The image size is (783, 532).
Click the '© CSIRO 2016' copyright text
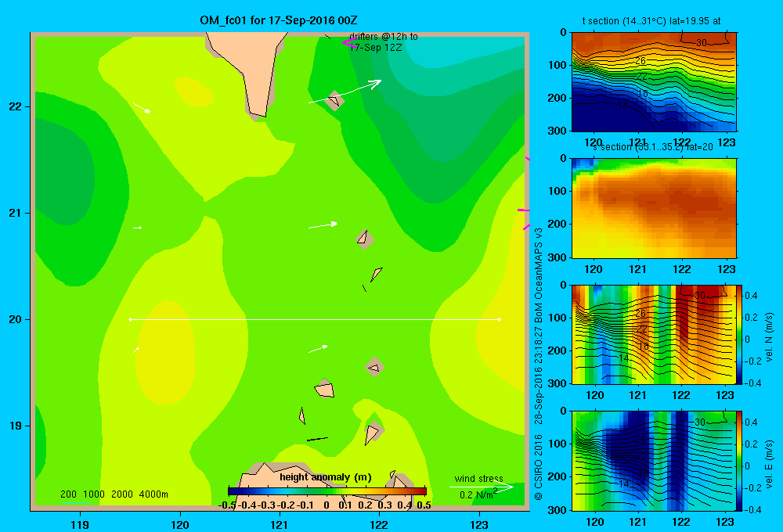point(539,468)
